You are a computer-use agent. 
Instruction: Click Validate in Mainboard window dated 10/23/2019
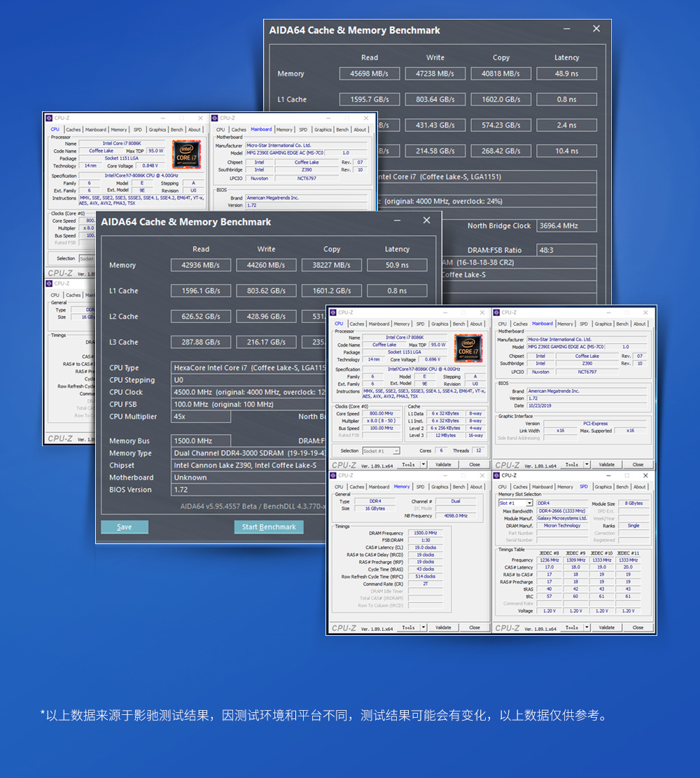pyautogui.click(x=607, y=465)
